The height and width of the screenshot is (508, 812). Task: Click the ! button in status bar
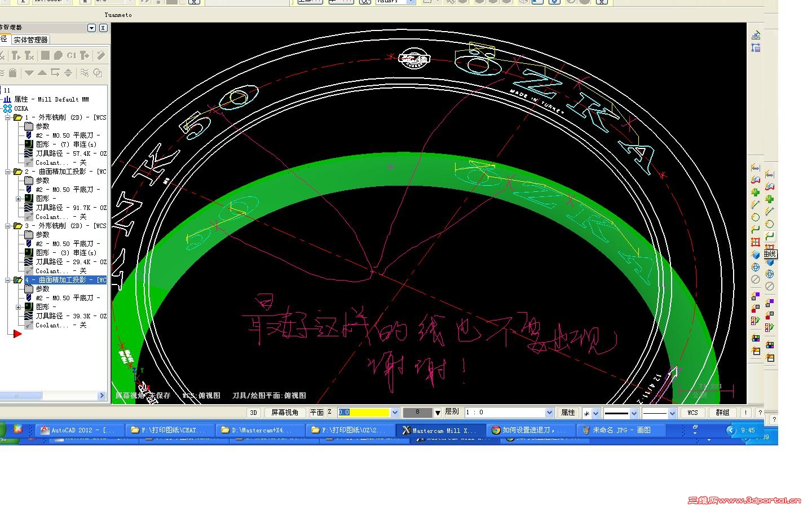coord(745,413)
